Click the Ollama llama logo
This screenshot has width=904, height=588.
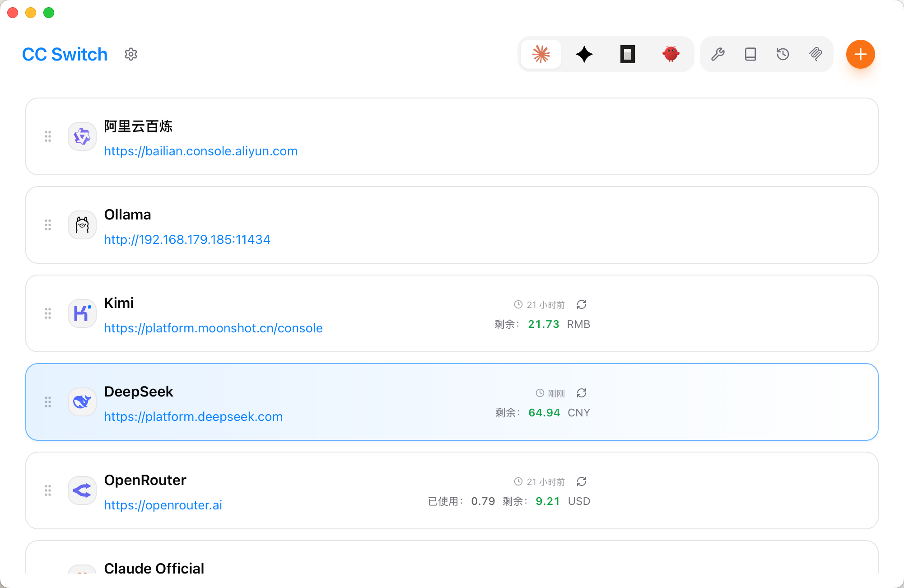[82, 225]
